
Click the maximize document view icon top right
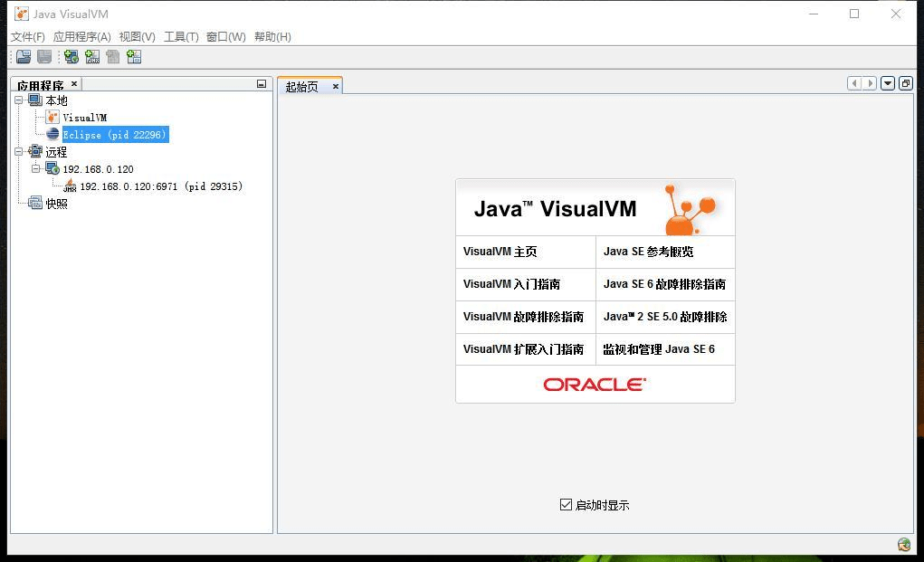905,82
